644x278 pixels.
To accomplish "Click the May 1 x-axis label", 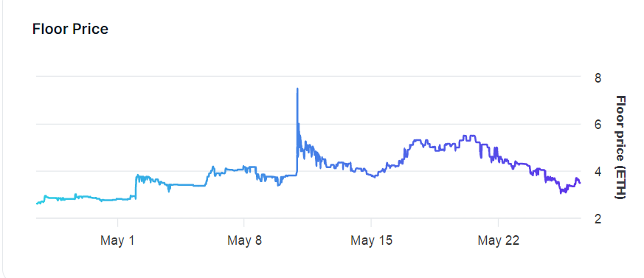I will click(x=117, y=240).
